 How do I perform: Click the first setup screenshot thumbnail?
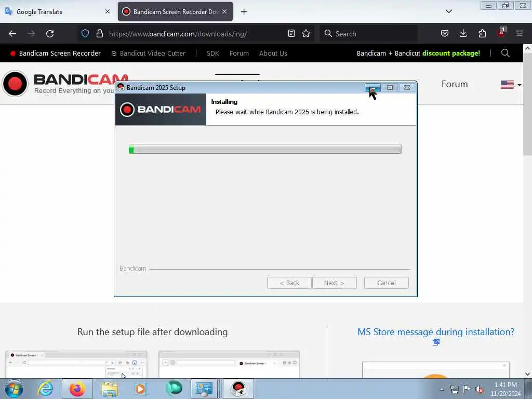coord(76,364)
